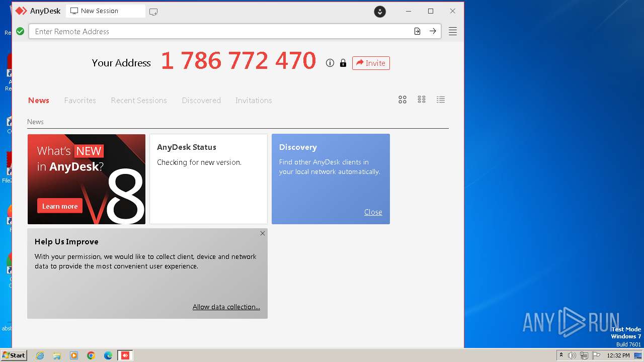Open the News tab

39,101
